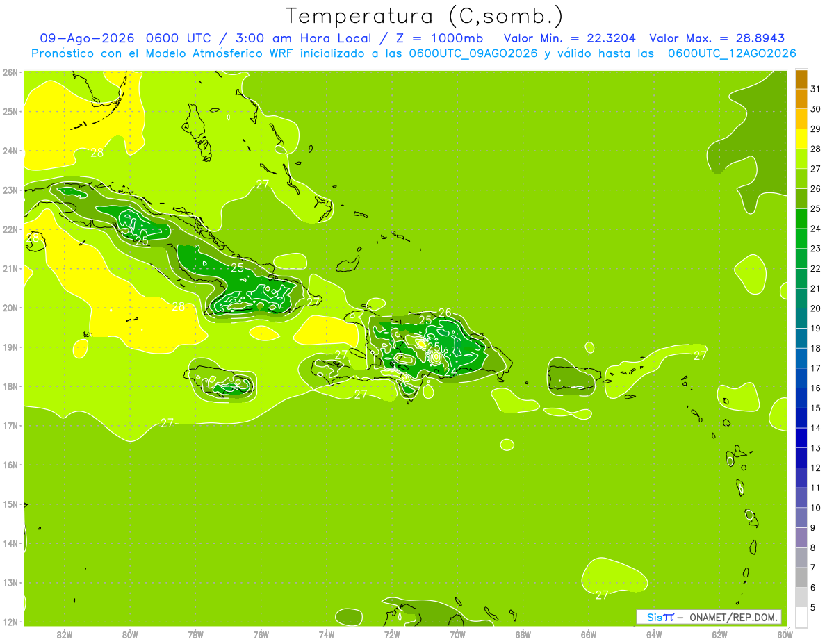Click the yellow 28–29 color scale segment
This screenshot has height=644, width=834.
click(x=801, y=139)
